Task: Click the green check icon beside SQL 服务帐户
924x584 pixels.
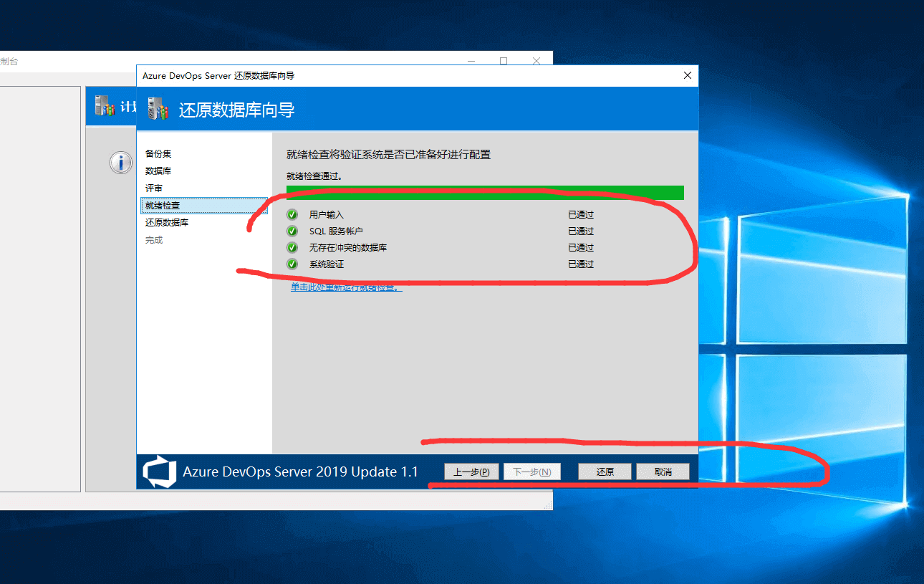Action: click(292, 231)
